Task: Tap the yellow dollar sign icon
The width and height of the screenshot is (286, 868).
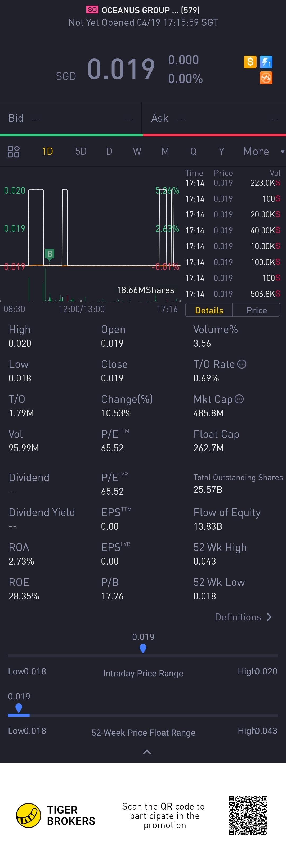Action: click(250, 62)
